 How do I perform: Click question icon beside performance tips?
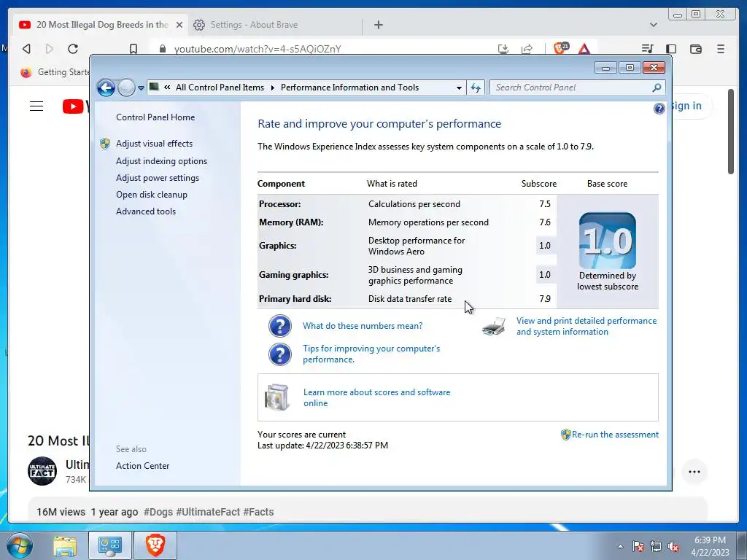pos(279,355)
